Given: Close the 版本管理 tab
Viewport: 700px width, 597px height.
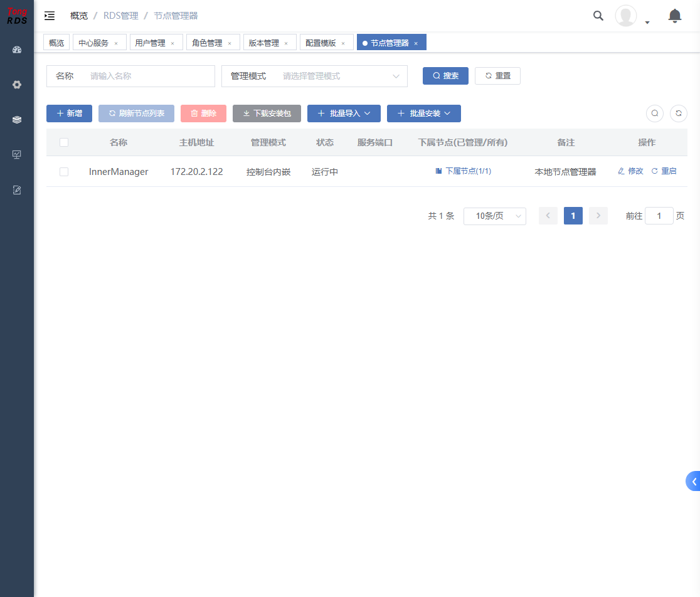Looking at the screenshot, I should pyautogui.click(x=286, y=43).
